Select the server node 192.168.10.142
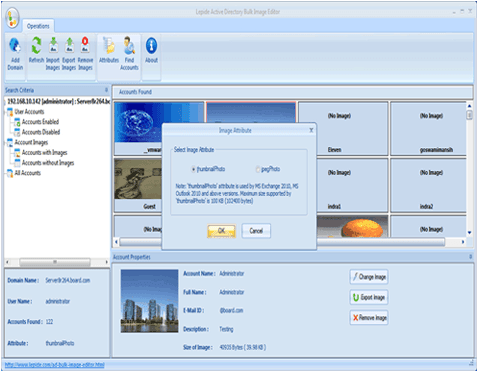The image size is (478, 372). (58, 101)
